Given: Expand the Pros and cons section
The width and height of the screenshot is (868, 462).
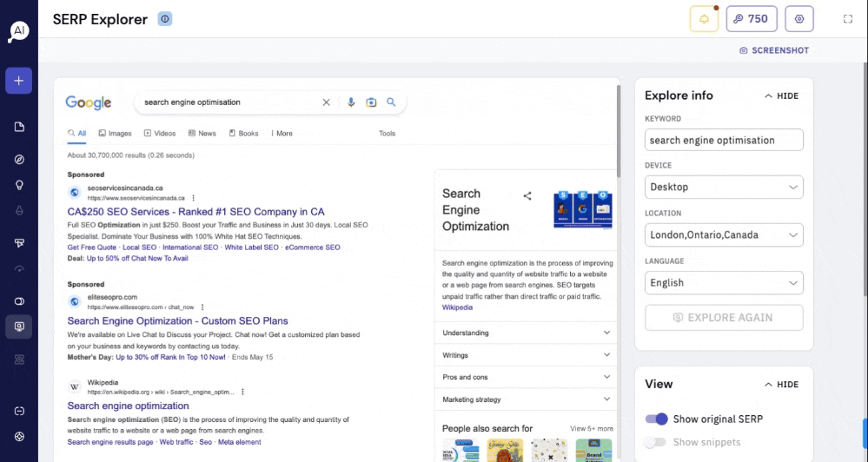Looking at the screenshot, I should coord(526,378).
